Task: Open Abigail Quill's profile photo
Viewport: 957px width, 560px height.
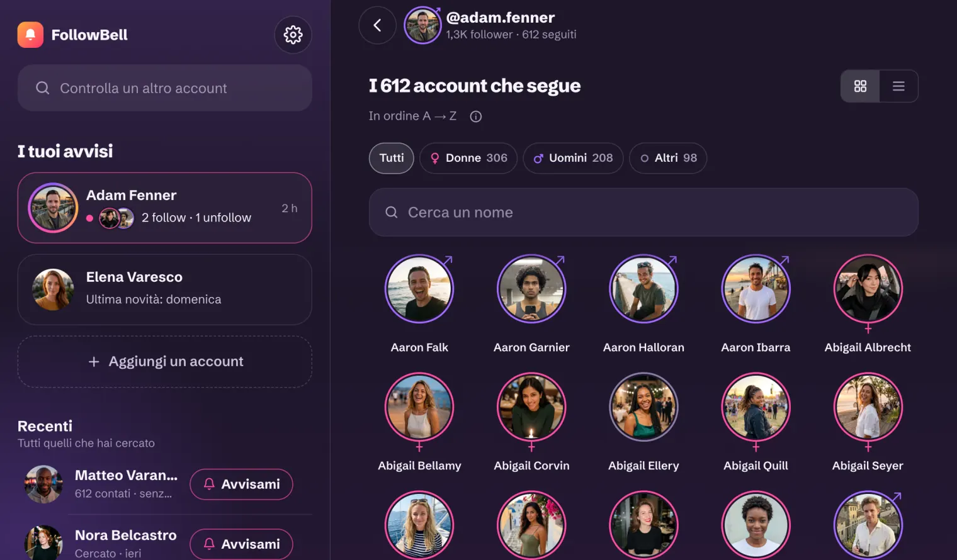Action: click(x=756, y=407)
